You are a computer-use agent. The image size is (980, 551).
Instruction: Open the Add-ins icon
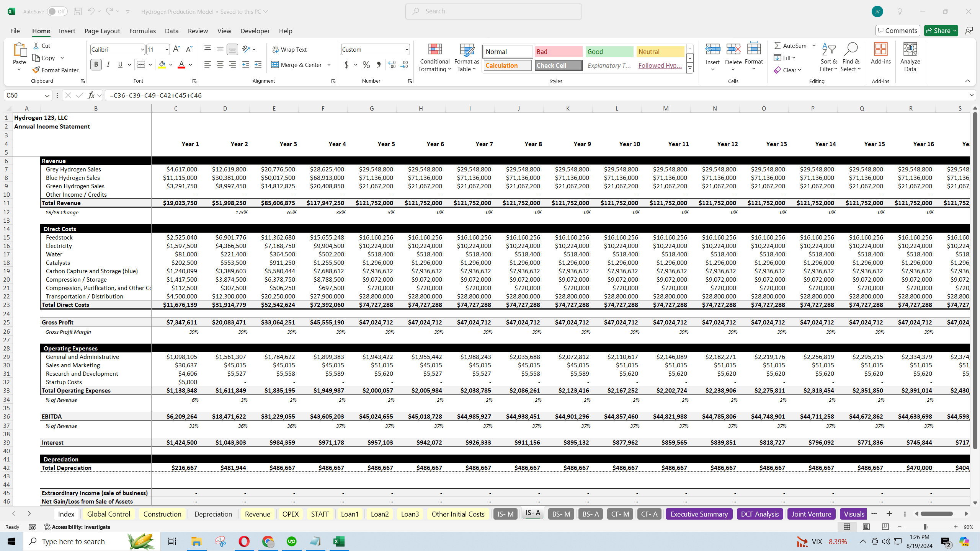pyautogui.click(x=880, y=54)
